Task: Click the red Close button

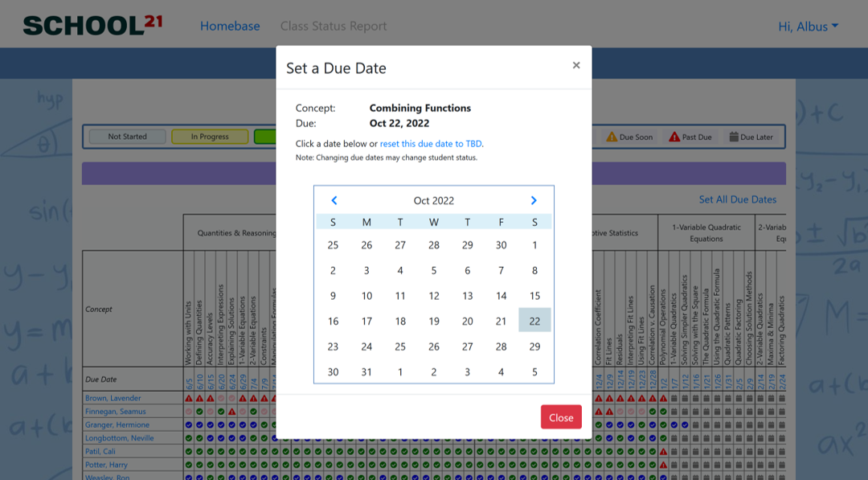Action: point(561,417)
